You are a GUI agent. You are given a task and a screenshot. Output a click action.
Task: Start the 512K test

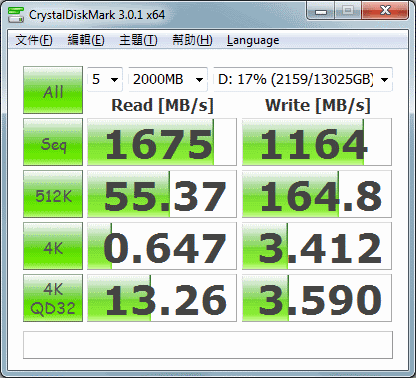[53, 194]
